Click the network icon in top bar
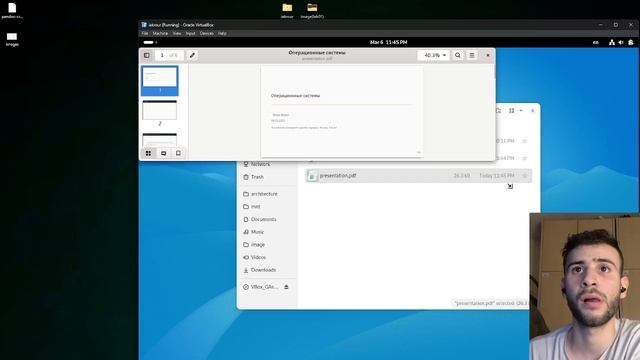 point(611,42)
